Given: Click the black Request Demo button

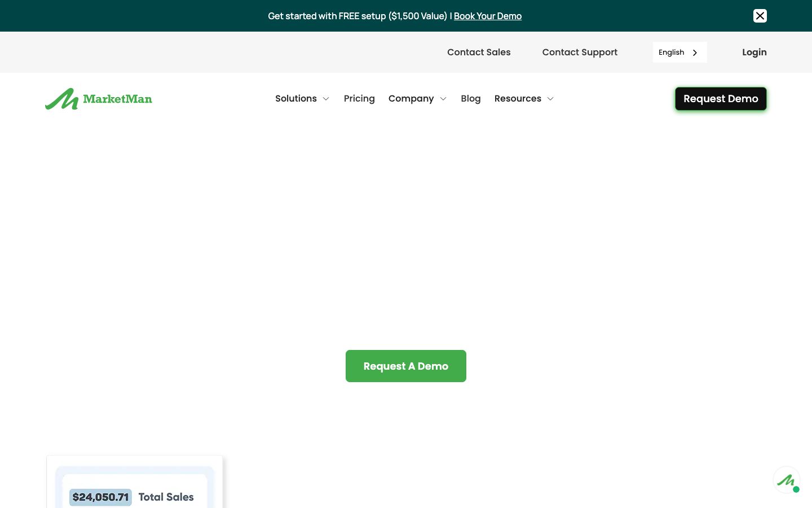Looking at the screenshot, I should (721, 99).
